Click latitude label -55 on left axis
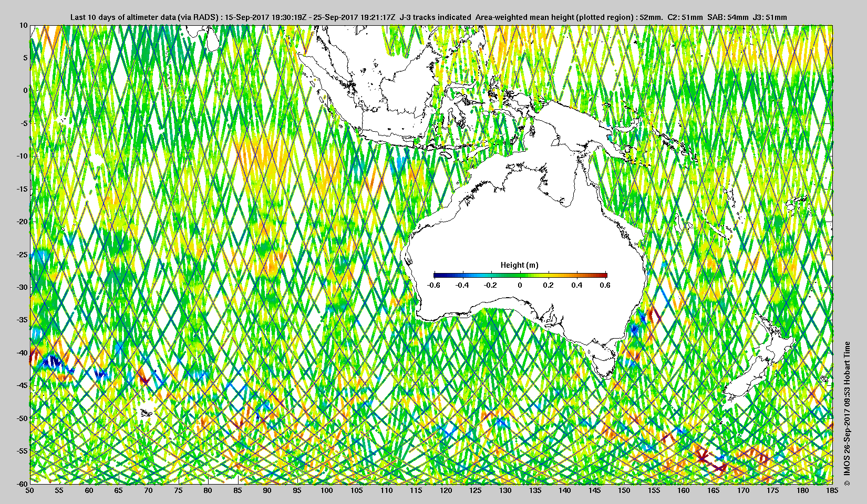867x504 pixels. click(22, 450)
